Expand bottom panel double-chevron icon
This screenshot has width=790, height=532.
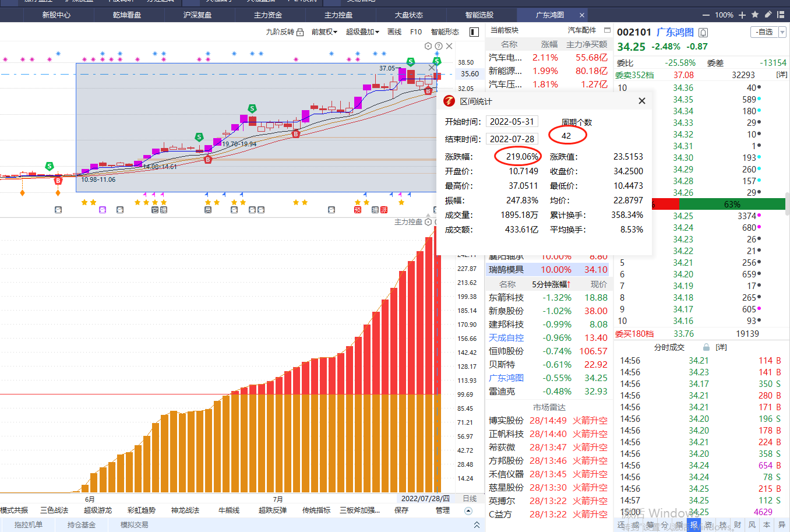477,525
